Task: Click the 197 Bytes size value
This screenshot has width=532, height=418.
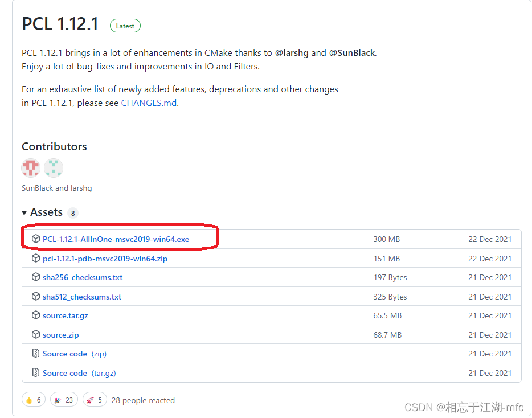Action: point(390,277)
